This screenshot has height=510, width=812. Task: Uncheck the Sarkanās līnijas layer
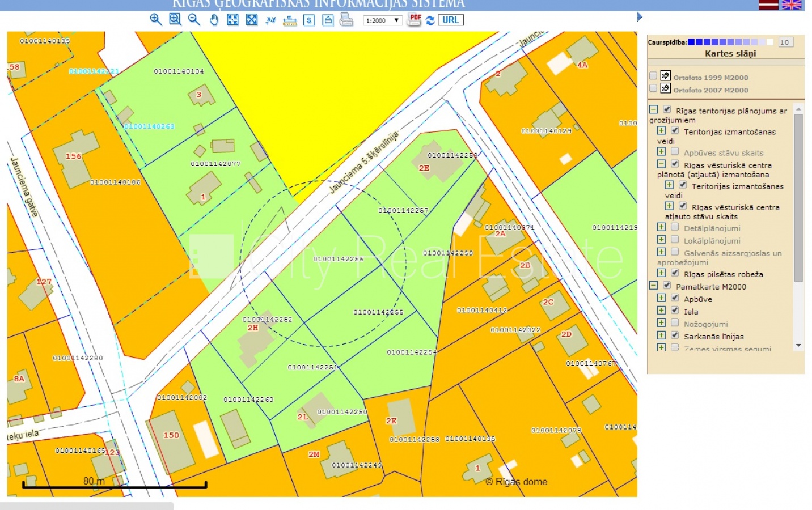click(x=675, y=335)
